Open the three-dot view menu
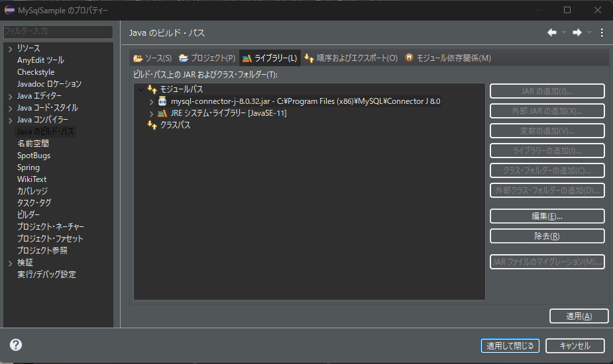 pyautogui.click(x=602, y=33)
